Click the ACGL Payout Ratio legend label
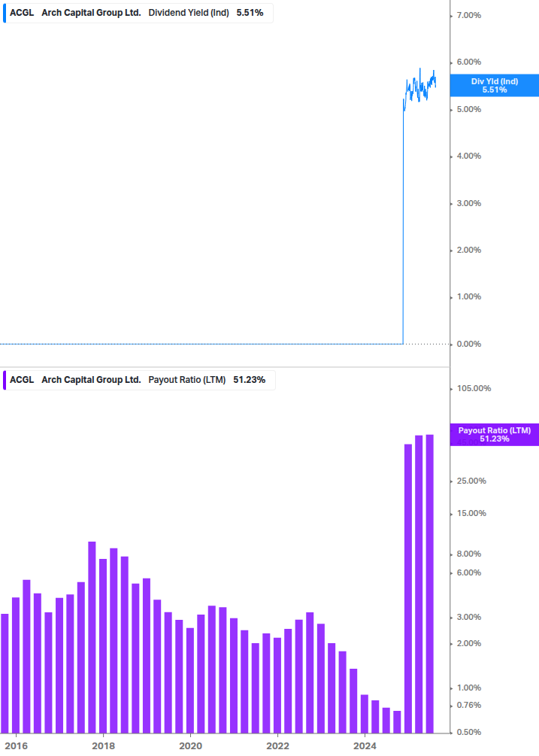The height and width of the screenshot is (756, 539). point(139,380)
